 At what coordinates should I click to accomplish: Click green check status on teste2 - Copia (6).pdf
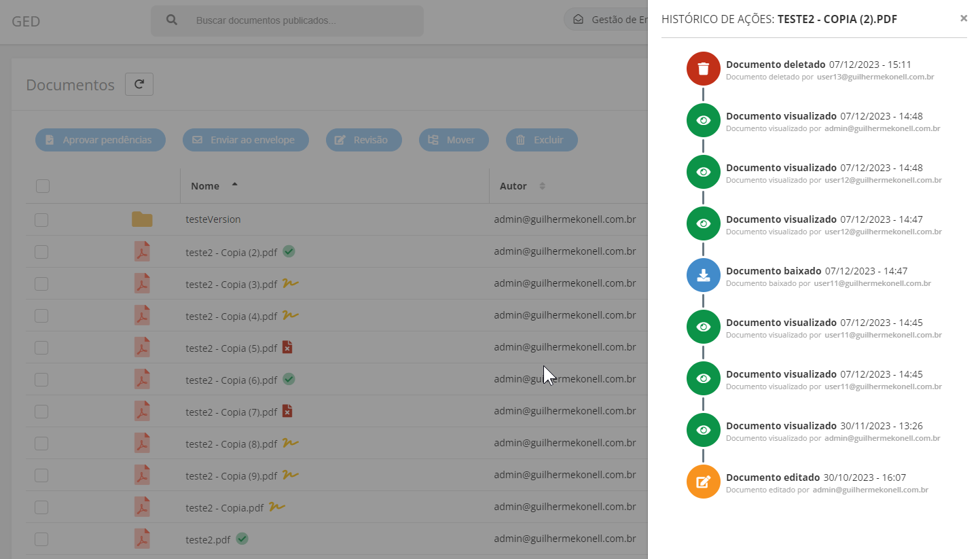pyautogui.click(x=289, y=379)
